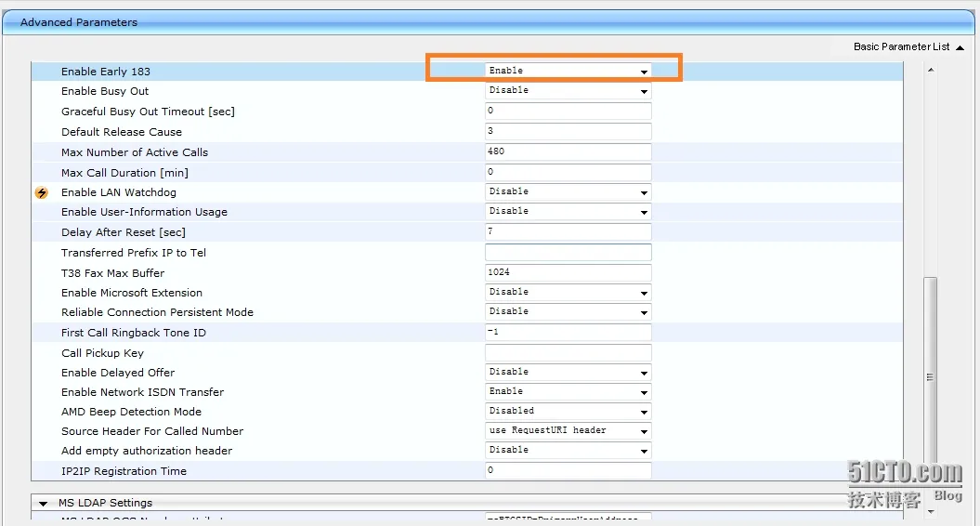
Task: Click the MS LDAP Settings label
Action: (x=106, y=503)
